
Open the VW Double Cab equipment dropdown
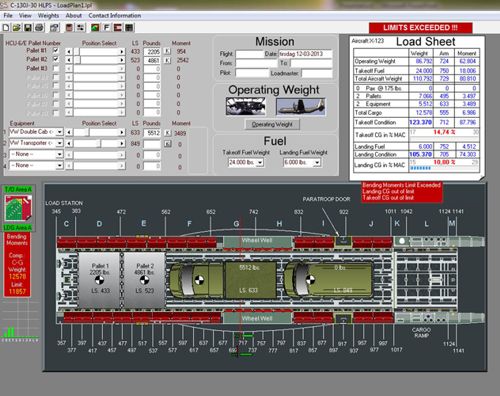60,132
